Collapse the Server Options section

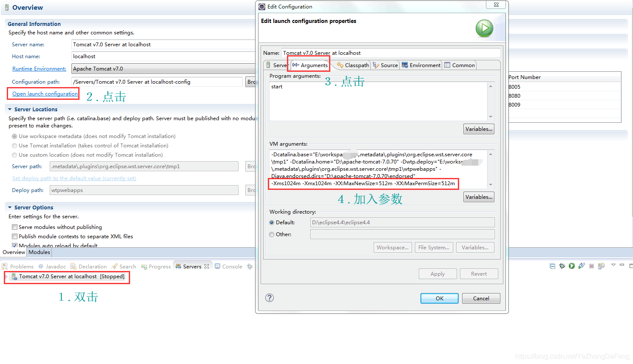click(x=10, y=207)
